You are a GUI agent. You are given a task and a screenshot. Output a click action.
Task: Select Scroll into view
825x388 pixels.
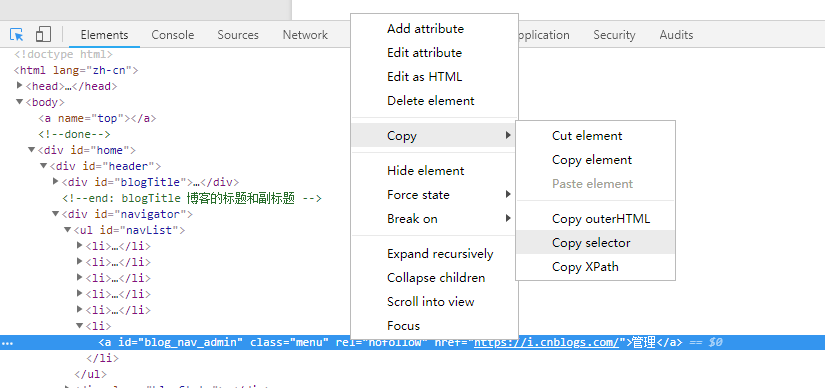click(435, 302)
